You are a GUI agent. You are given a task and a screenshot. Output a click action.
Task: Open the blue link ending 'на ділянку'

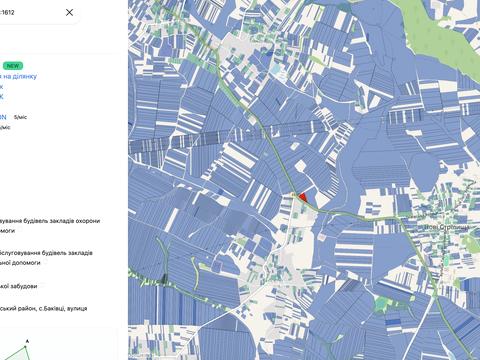point(18,76)
